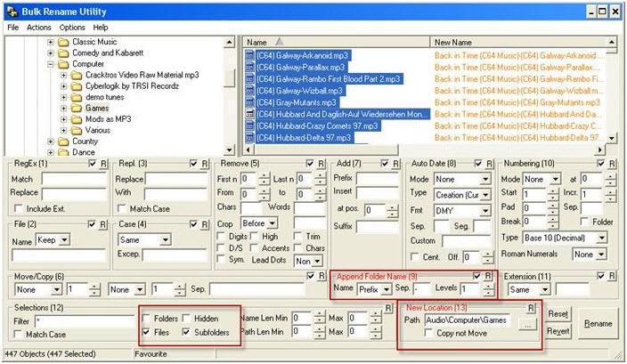The height and width of the screenshot is (364, 627).
Task: Click the demo tunes folder icon
Action: click(77, 98)
